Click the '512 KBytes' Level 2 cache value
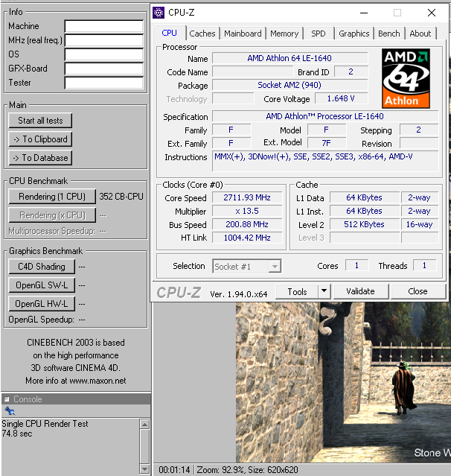Viewport: 451px width, 476px height. pos(364,224)
